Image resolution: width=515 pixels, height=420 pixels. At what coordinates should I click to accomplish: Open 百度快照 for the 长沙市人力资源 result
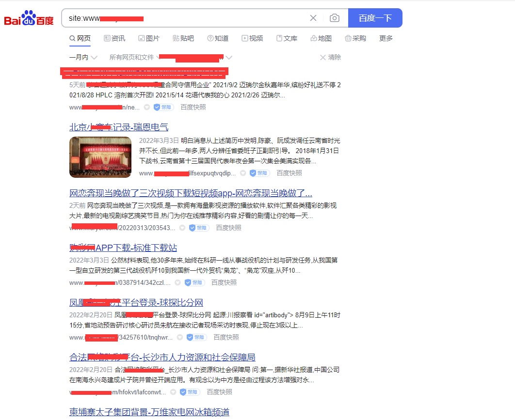tap(219, 392)
